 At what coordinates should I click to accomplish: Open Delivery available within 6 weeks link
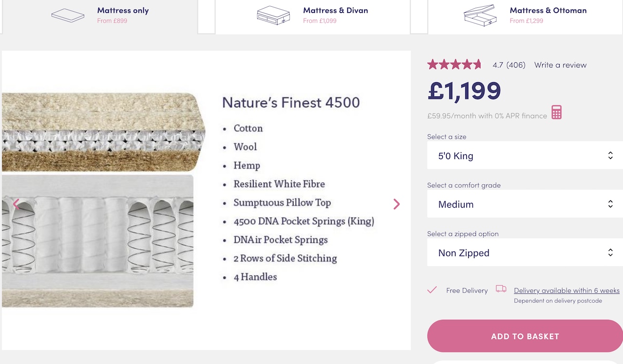(x=567, y=291)
